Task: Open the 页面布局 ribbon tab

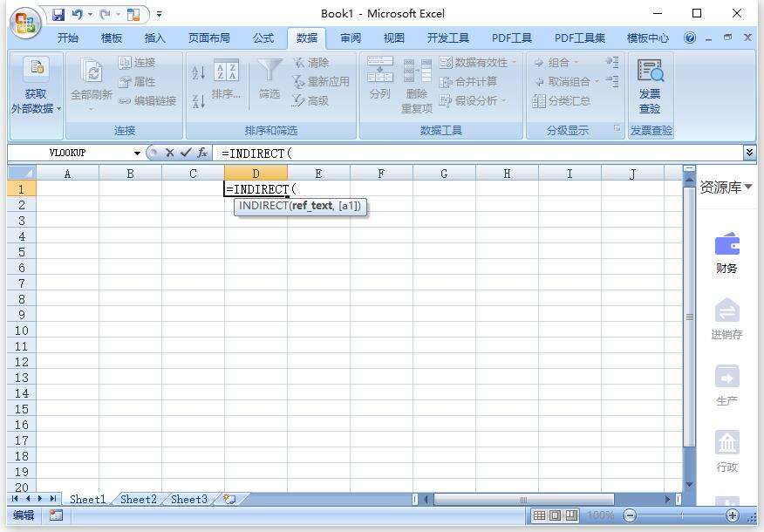Action: 209,38
